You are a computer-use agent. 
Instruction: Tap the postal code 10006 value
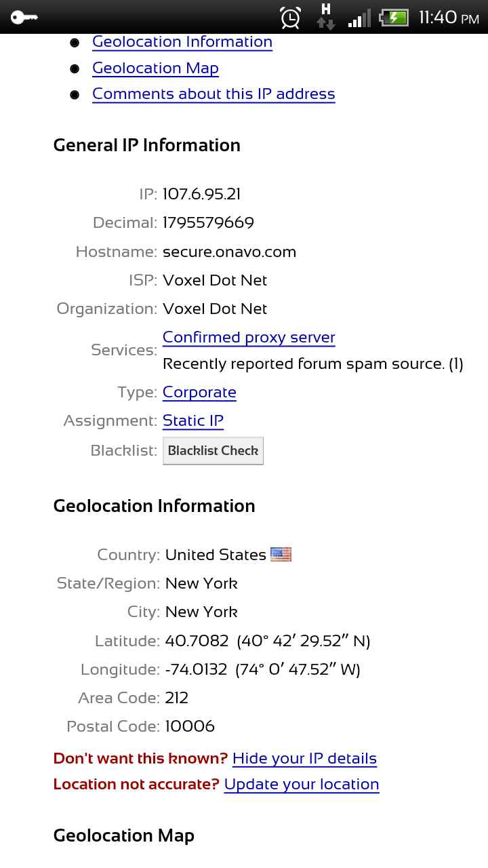point(190,726)
